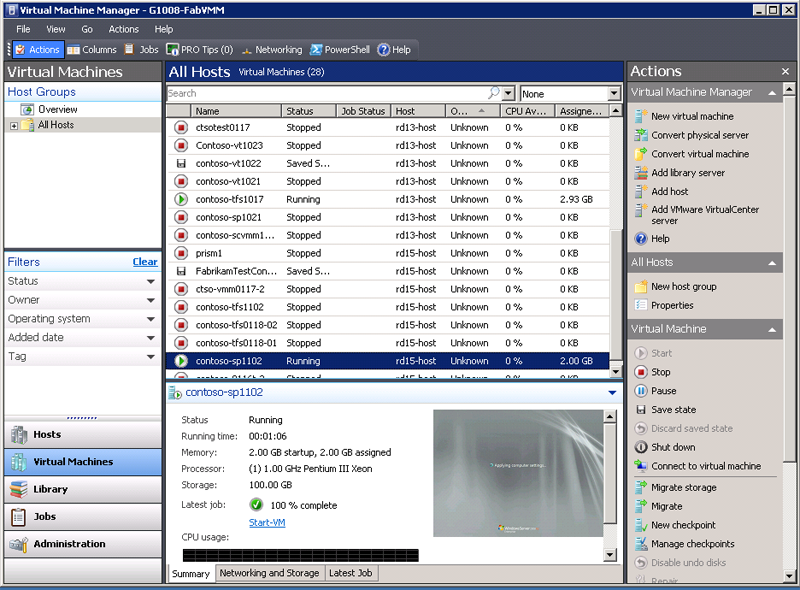Go to the Hosts view

(83, 434)
